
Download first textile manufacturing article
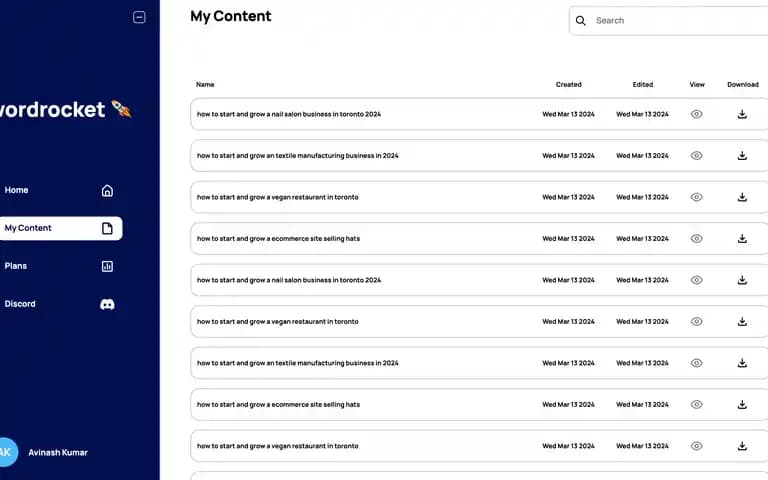click(x=742, y=156)
